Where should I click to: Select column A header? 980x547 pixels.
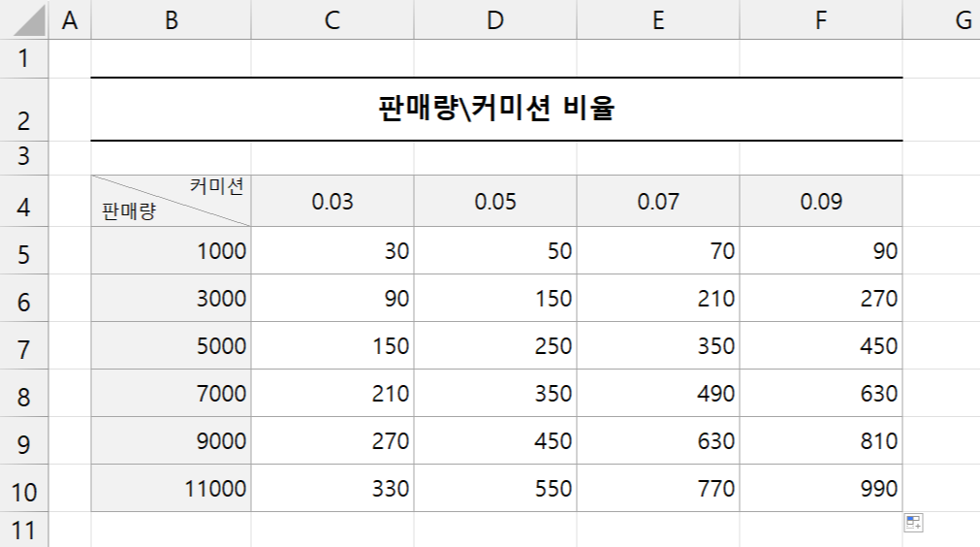tap(70, 19)
